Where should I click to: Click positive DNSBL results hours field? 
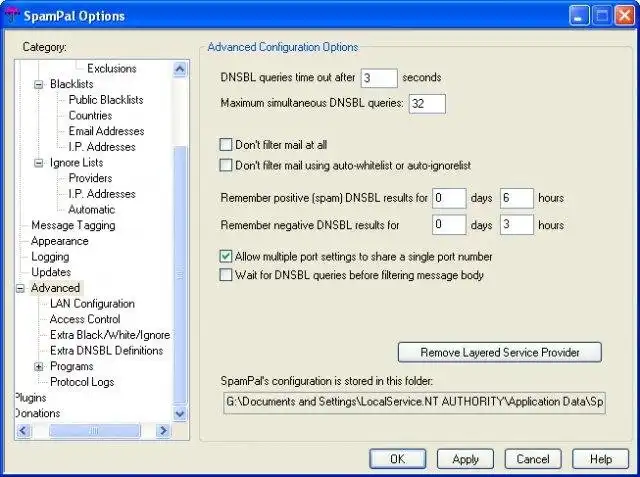pyautogui.click(x=517, y=198)
